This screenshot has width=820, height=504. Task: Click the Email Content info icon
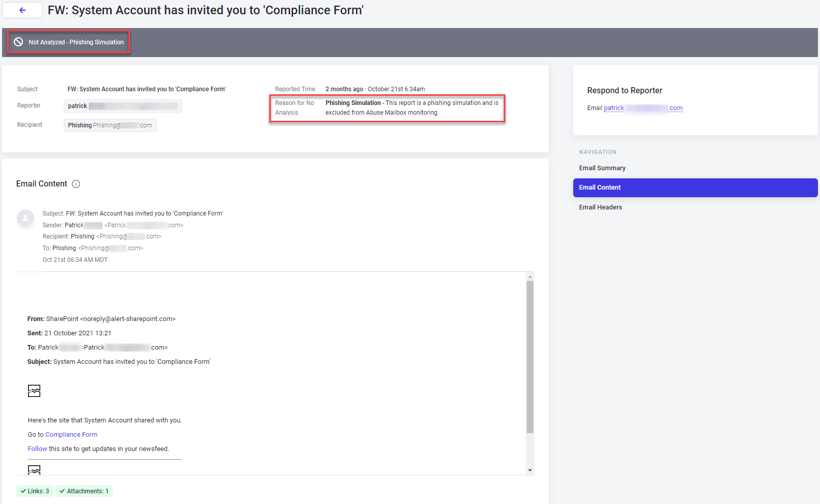click(x=76, y=184)
